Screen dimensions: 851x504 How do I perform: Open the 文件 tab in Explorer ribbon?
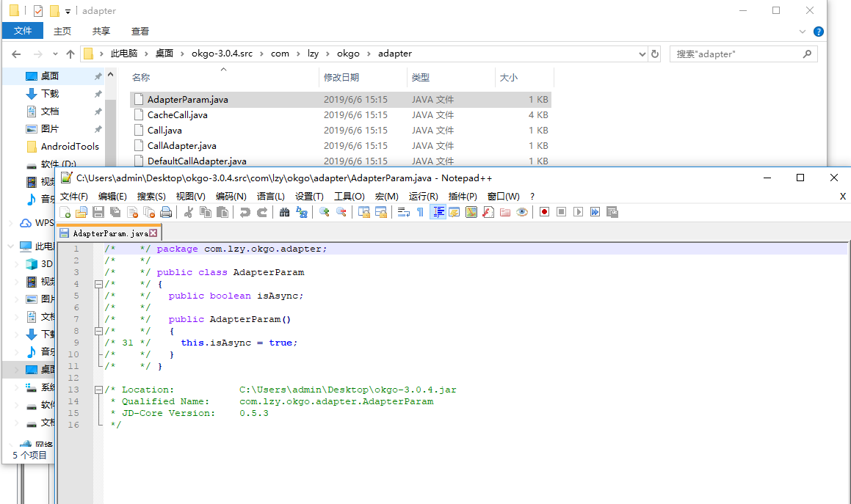(x=23, y=31)
